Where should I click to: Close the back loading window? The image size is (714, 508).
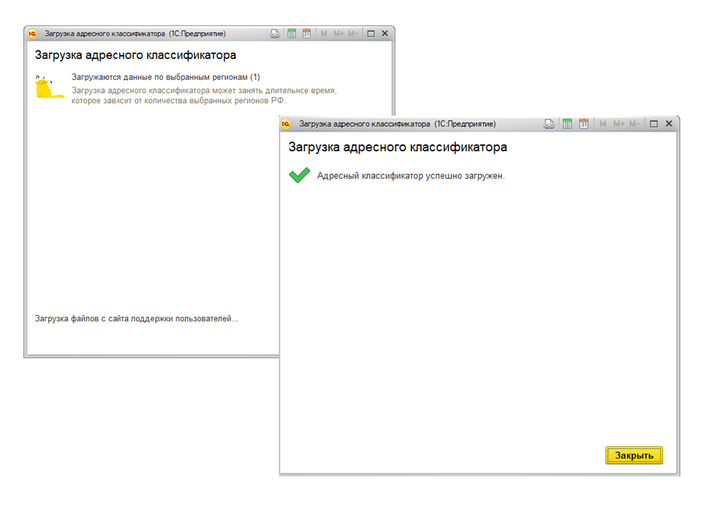coord(385,34)
